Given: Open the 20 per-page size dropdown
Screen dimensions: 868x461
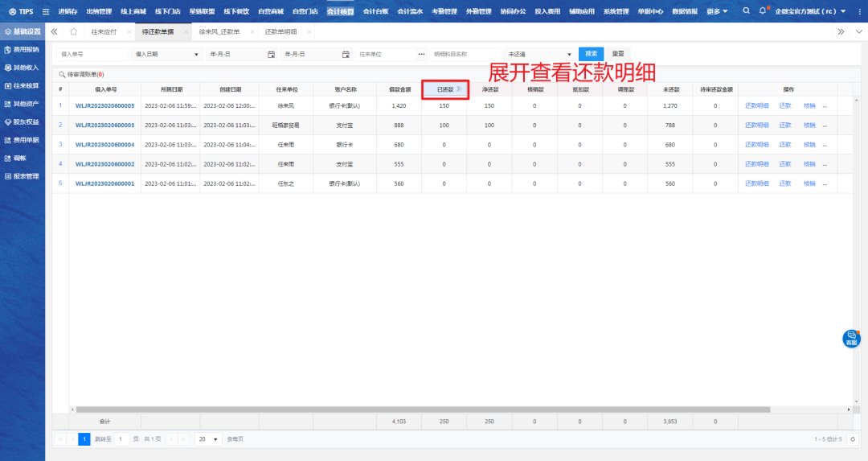Looking at the screenshot, I should point(208,439).
